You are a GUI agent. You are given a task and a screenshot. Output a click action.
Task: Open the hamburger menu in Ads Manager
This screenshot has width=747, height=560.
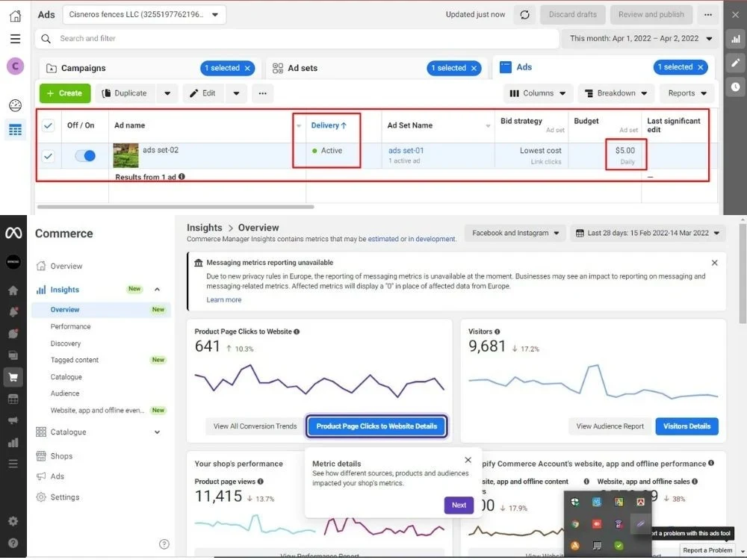coord(15,39)
